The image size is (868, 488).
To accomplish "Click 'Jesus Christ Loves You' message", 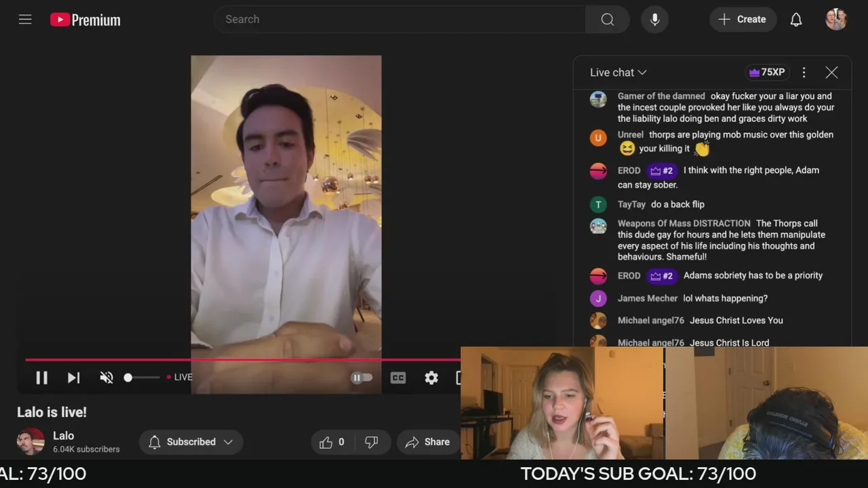I will point(736,321).
